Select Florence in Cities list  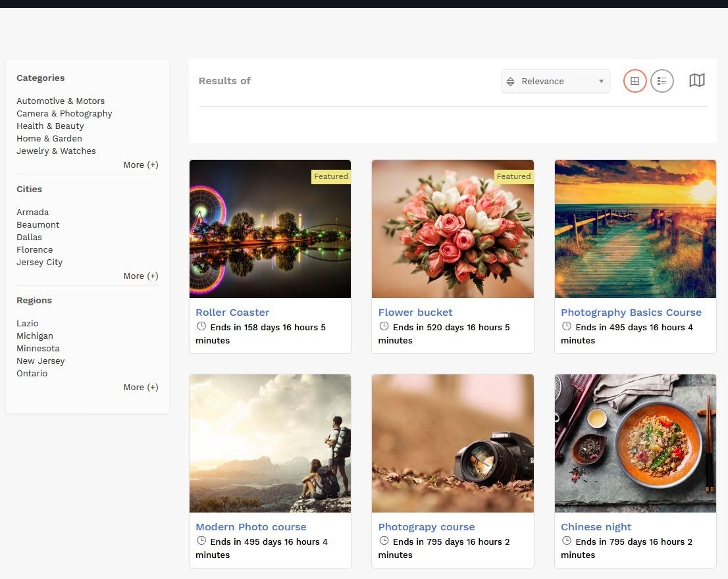tap(35, 250)
